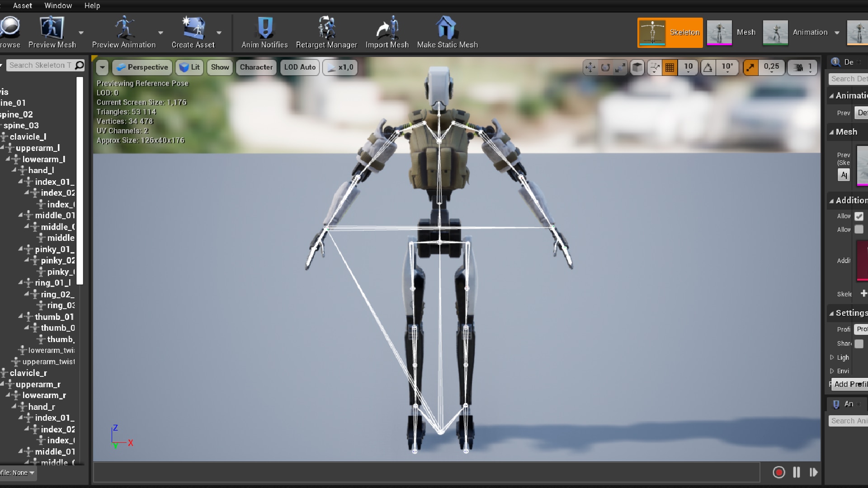The image size is (868, 488).
Task: Open the LOD Auto dropdown
Action: click(x=300, y=67)
